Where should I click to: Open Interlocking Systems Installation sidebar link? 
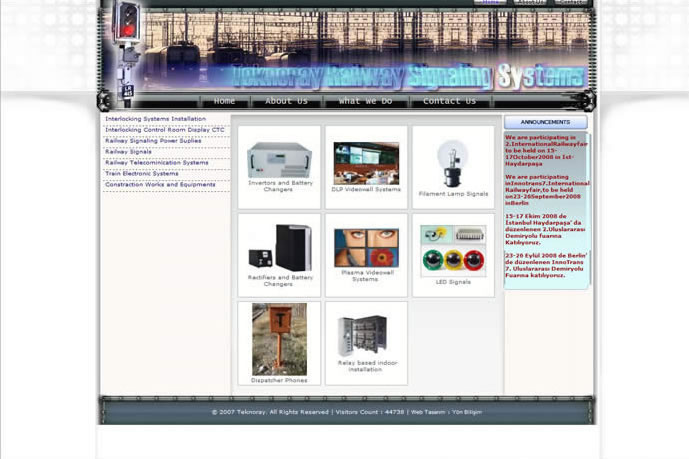155,119
